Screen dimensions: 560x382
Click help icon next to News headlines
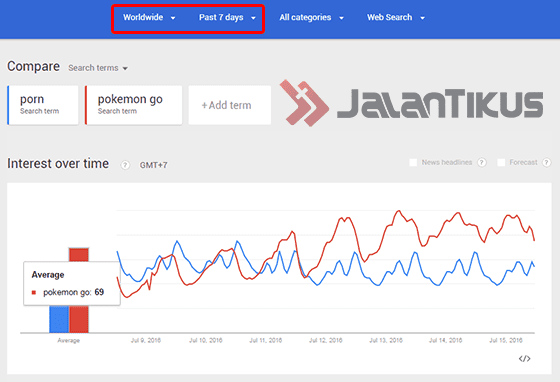[482, 162]
